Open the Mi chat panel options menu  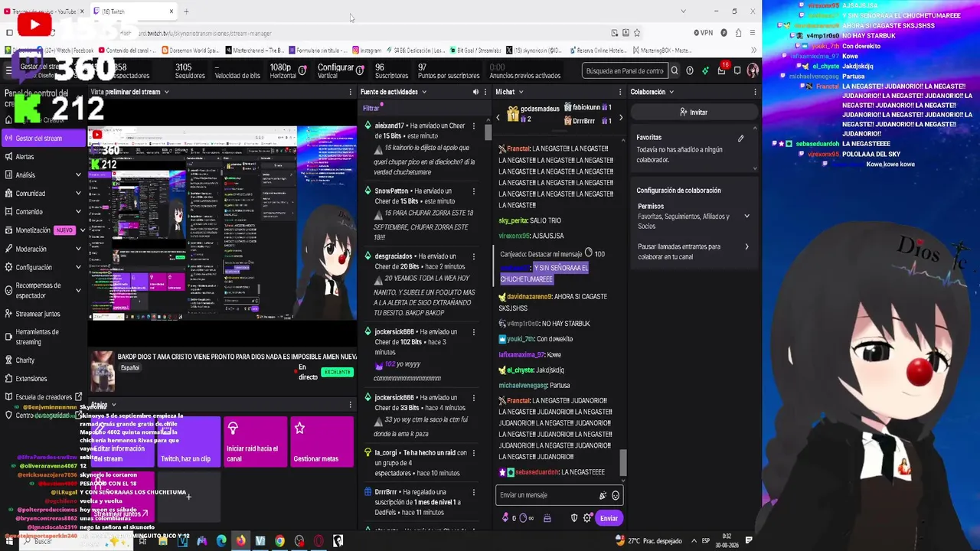(x=620, y=92)
